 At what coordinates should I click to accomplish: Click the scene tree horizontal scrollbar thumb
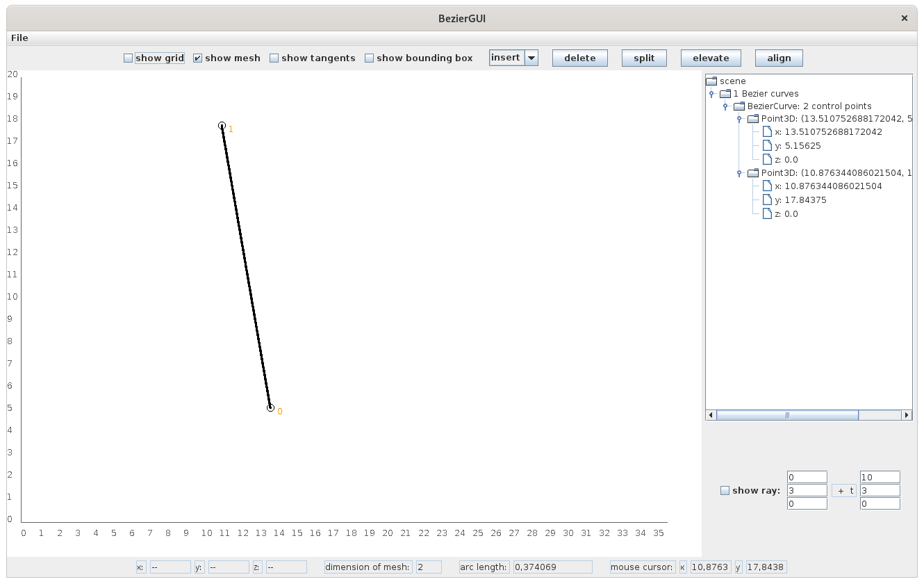pos(787,415)
